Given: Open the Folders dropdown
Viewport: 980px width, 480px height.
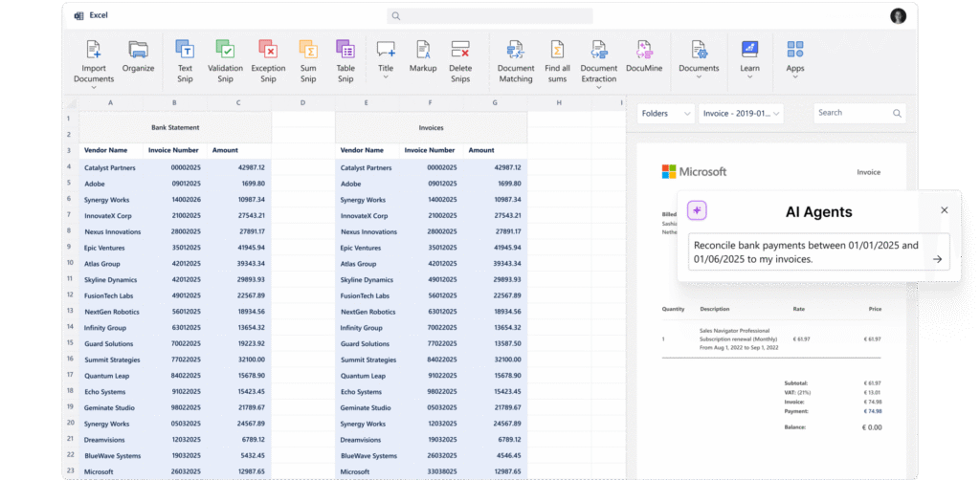Looking at the screenshot, I should click(666, 114).
